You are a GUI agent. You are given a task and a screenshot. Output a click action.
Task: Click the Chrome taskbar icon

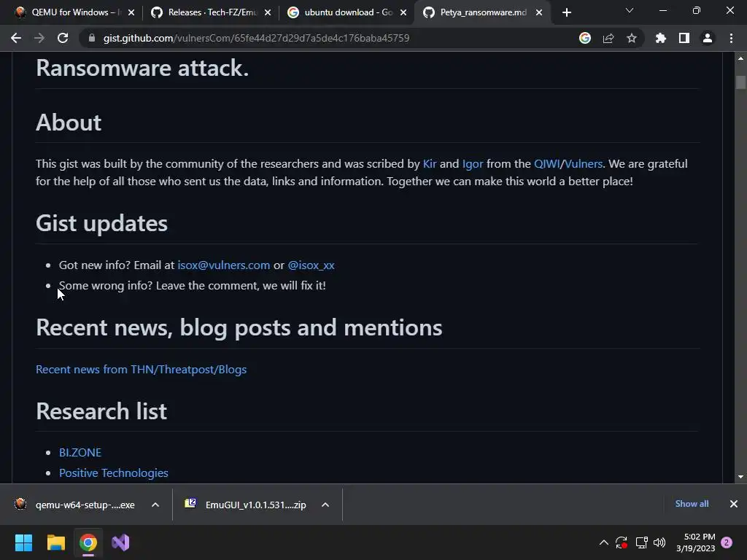[x=88, y=542]
